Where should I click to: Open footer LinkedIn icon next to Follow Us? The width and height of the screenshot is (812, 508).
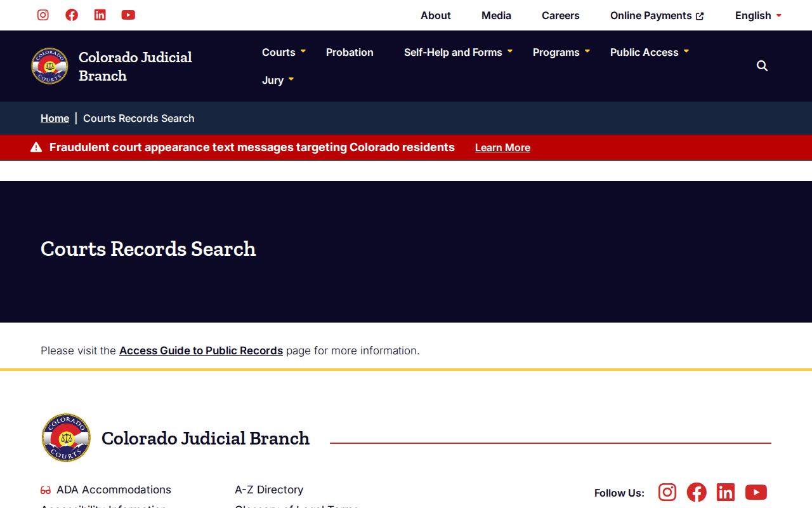pyautogui.click(x=726, y=492)
